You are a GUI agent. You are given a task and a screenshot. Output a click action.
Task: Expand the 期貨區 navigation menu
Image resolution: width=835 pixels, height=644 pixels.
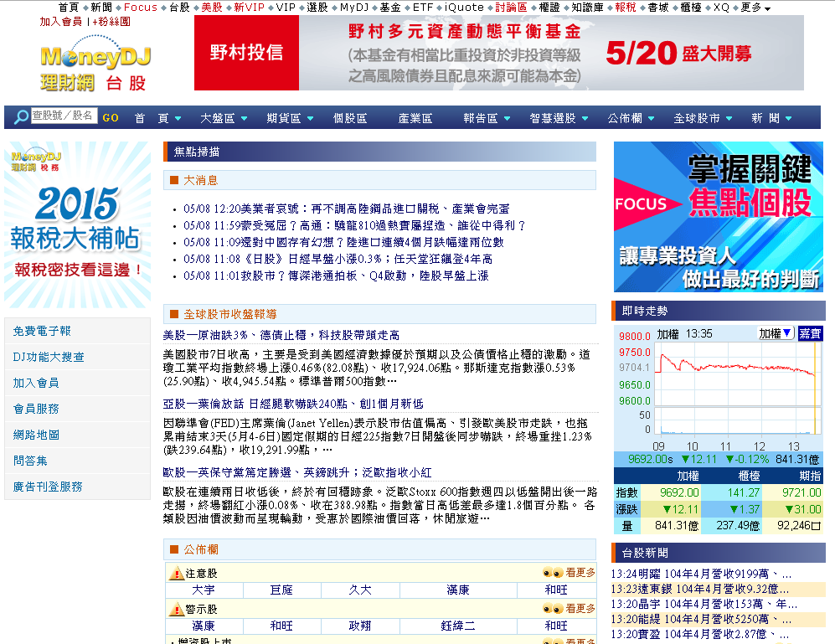pos(289,118)
